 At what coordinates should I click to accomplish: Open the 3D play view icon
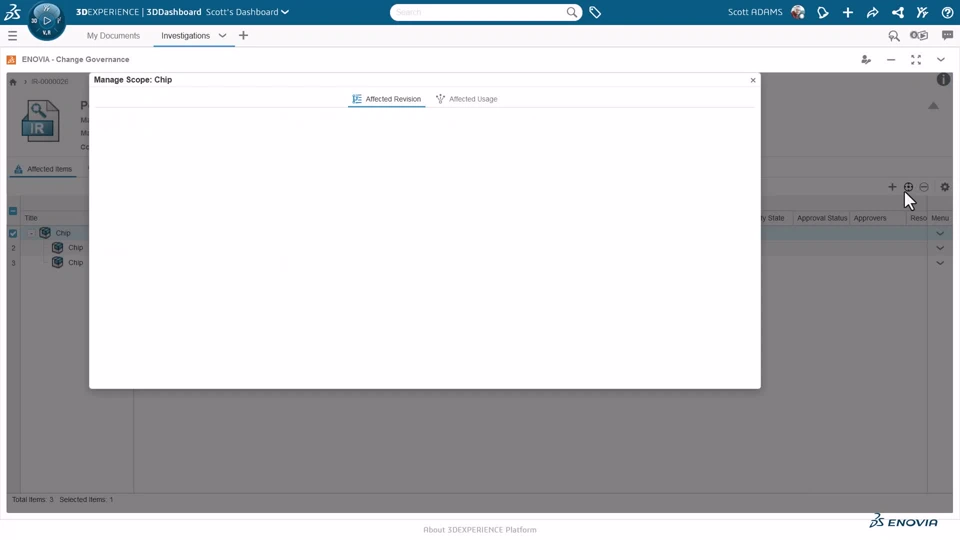coord(919,36)
